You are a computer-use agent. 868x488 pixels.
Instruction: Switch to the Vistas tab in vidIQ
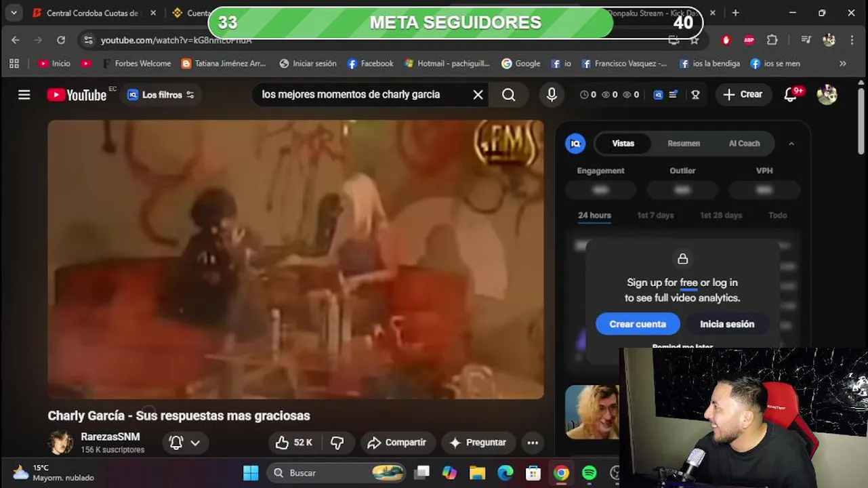[x=623, y=144]
